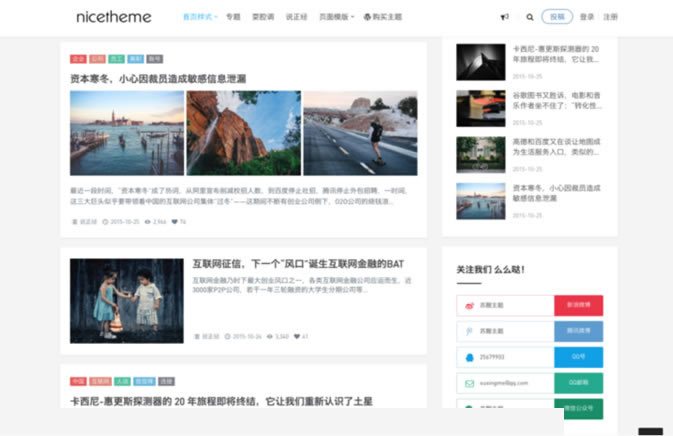This screenshot has width=673, height=436.
Task: Open the article titled 互联网征信，下一个"风口"
Action: 298,264
